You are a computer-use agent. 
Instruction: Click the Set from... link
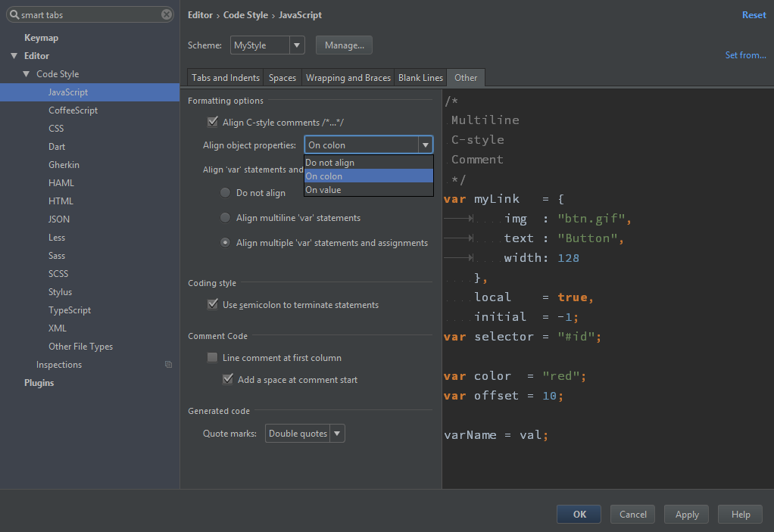point(745,55)
